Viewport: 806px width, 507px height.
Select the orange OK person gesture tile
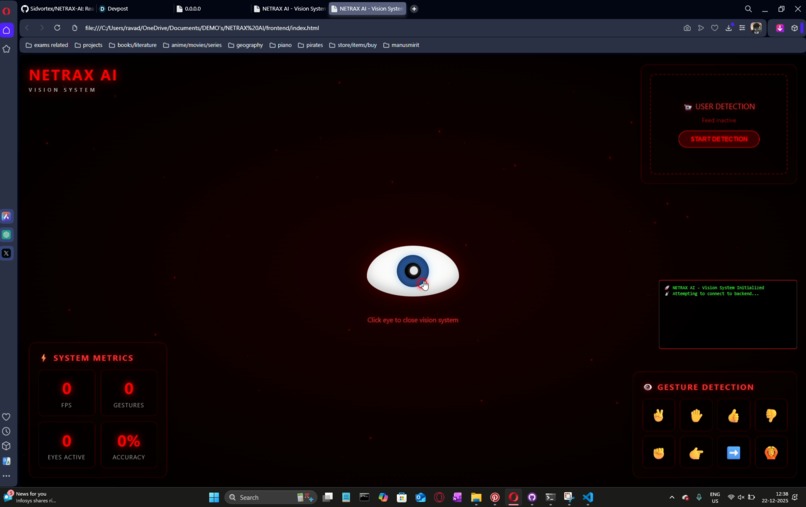pyautogui.click(x=771, y=453)
